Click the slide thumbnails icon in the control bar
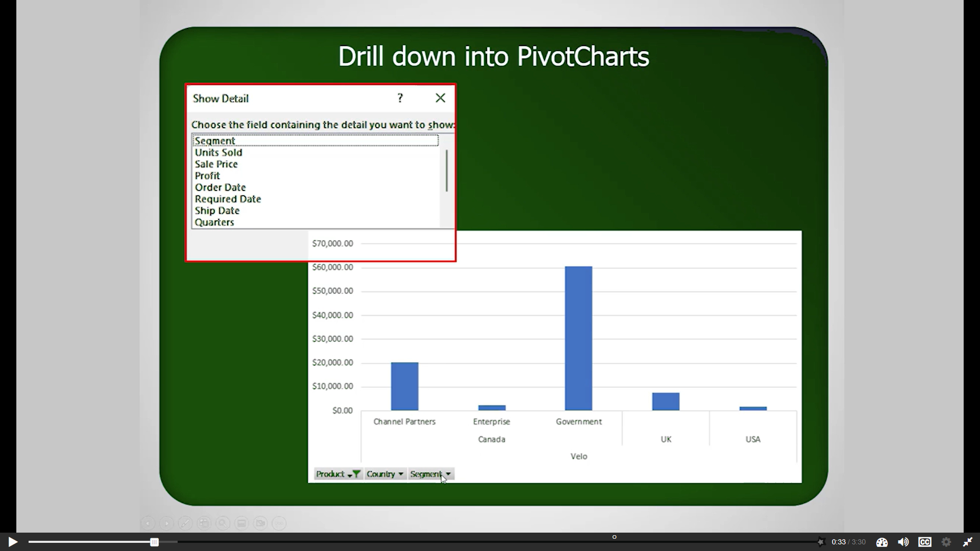 coord(204,523)
